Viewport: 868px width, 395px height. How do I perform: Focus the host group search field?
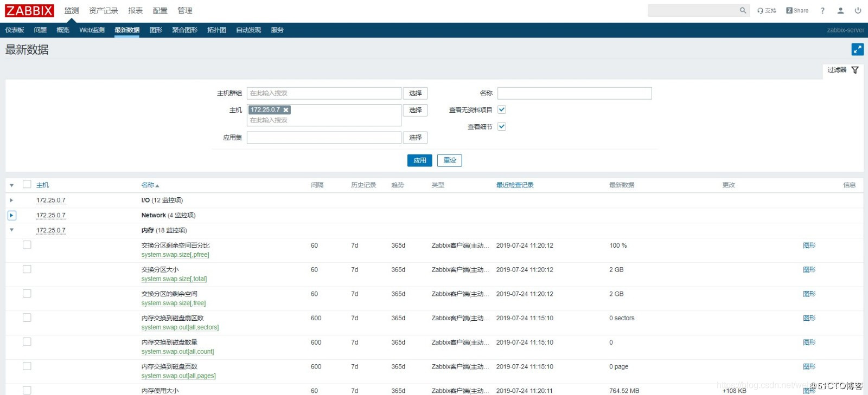tap(324, 93)
